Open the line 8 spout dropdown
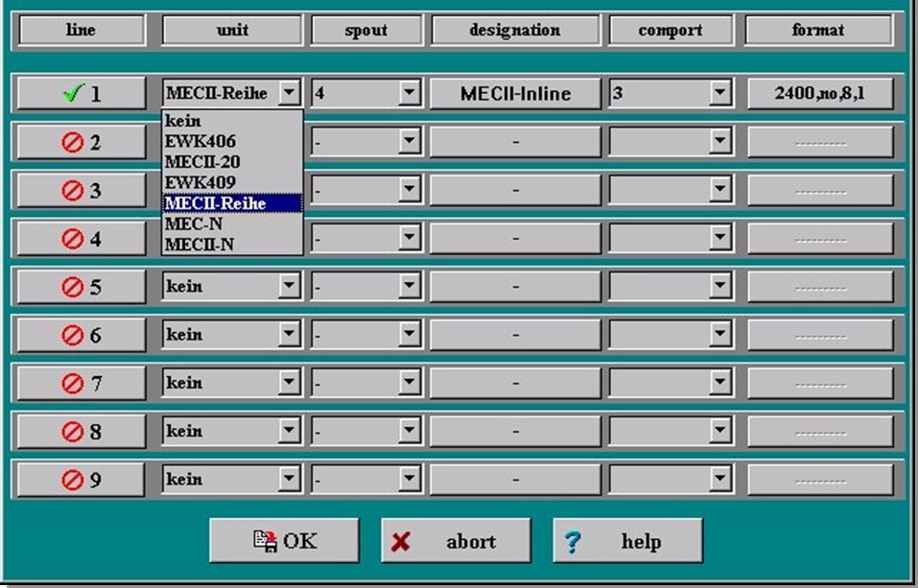 [410, 431]
